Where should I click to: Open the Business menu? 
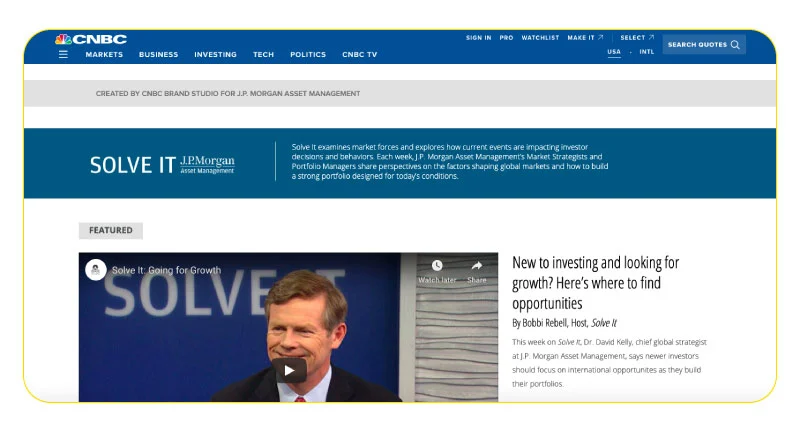(x=159, y=55)
